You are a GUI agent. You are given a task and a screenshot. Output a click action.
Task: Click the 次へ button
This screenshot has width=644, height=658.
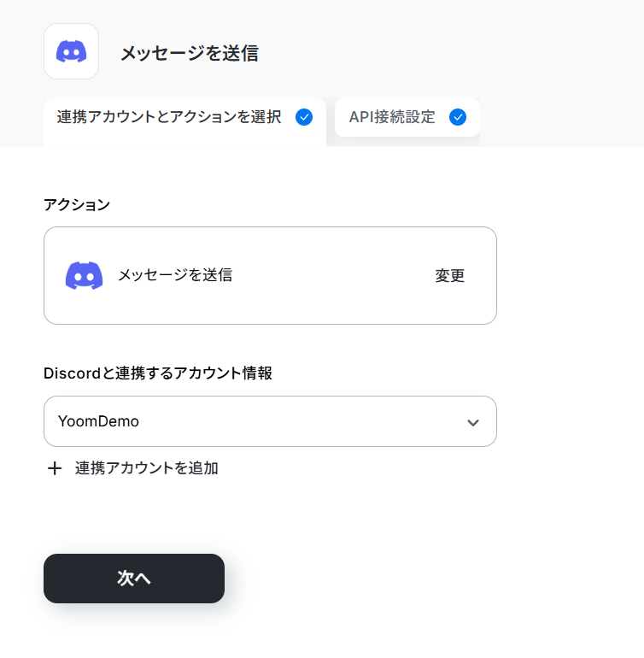(134, 579)
